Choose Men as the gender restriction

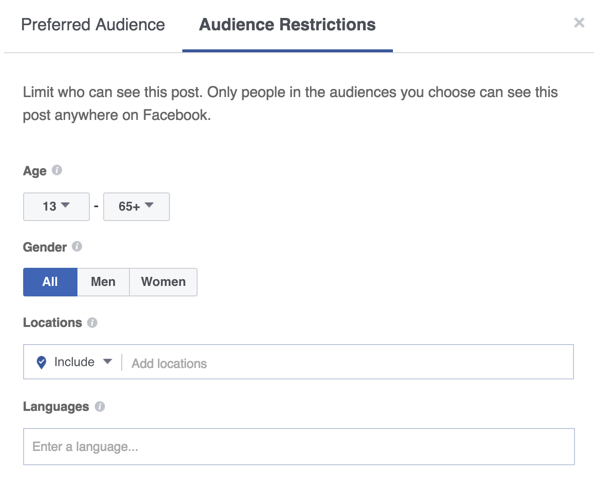click(103, 282)
